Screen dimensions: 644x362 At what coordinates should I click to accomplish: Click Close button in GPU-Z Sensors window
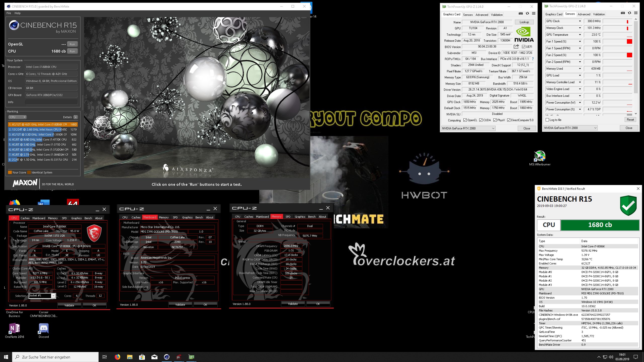629,128
